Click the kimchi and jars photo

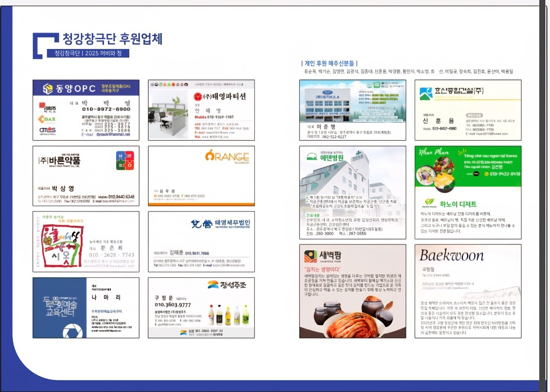coord(352,318)
